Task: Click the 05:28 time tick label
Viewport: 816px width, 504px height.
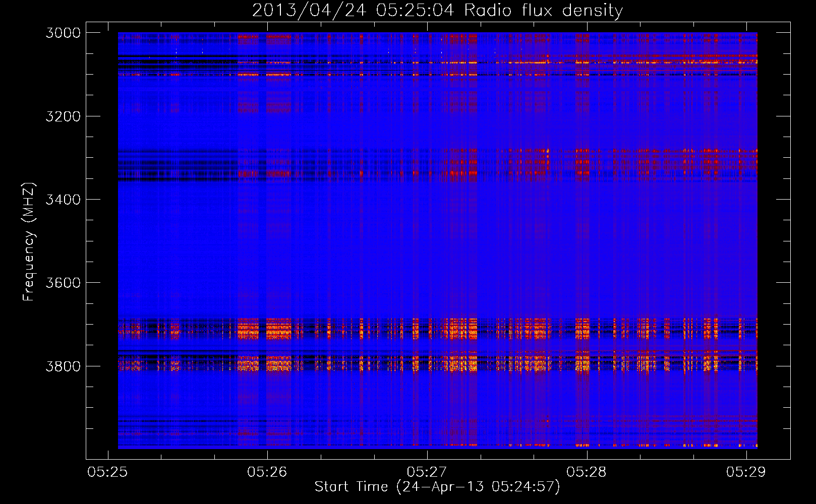Action: click(587, 472)
